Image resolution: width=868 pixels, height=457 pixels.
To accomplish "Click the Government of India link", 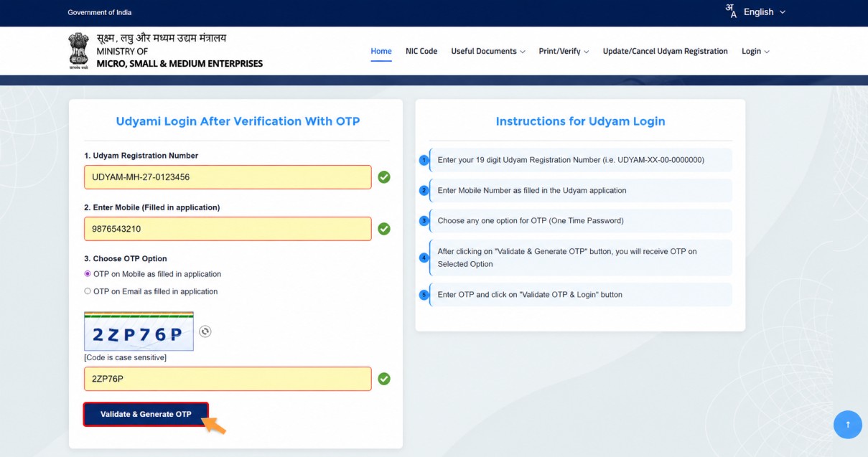I will (x=100, y=12).
